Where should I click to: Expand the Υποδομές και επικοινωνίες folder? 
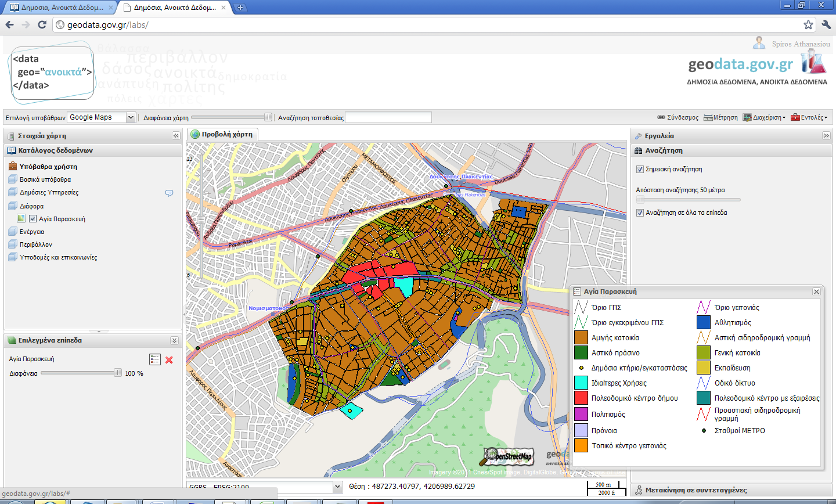[58, 257]
